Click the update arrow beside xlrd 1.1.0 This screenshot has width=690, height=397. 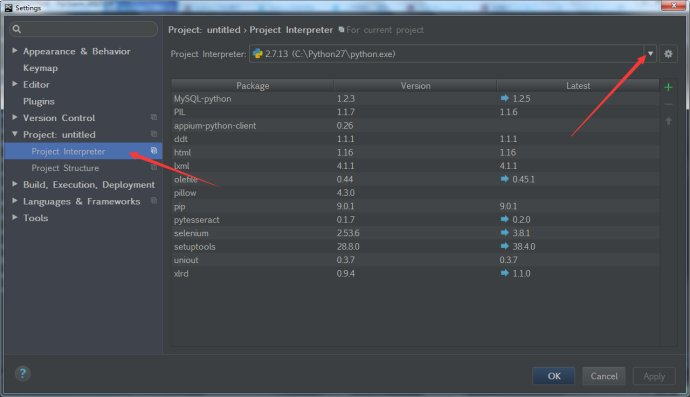tap(504, 273)
